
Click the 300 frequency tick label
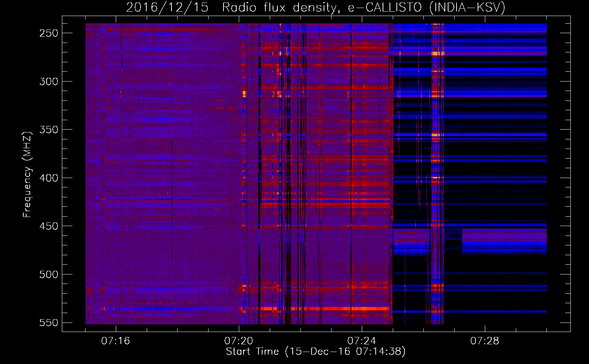tap(49, 82)
